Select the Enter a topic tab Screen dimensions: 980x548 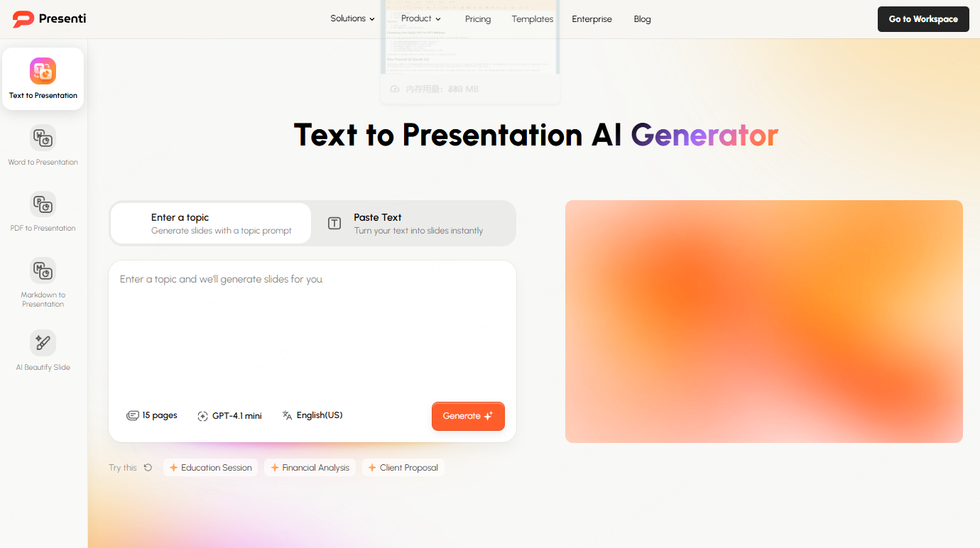[210, 223]
